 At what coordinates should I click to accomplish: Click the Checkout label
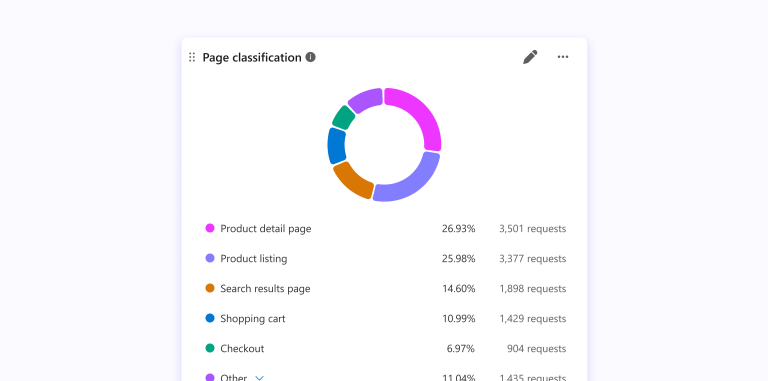(242, 349)
